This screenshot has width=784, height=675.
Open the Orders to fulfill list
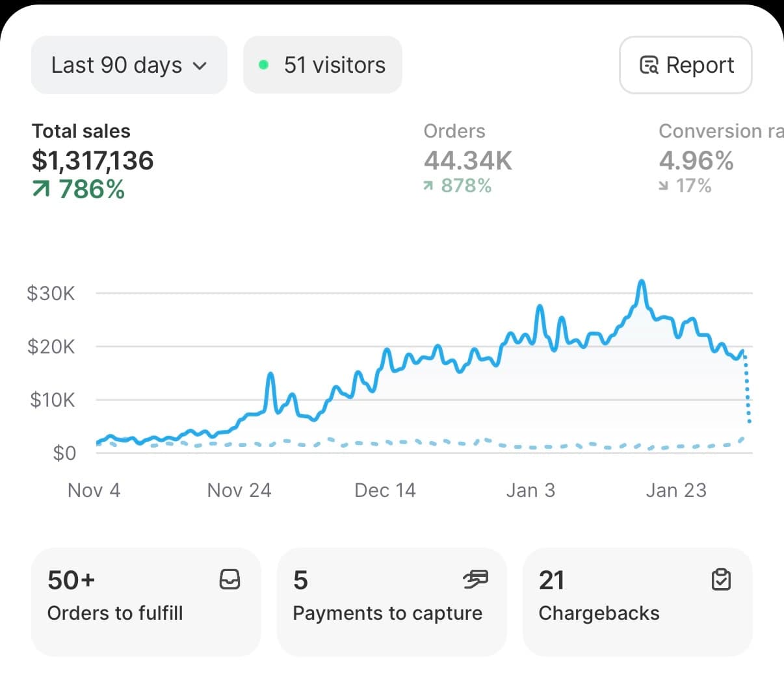(x=146, y=602)
